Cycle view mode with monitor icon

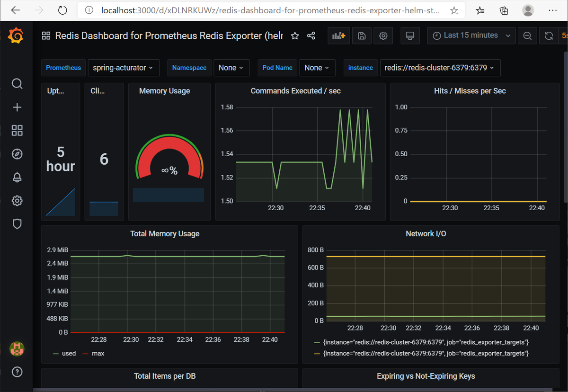pos(410,36)
